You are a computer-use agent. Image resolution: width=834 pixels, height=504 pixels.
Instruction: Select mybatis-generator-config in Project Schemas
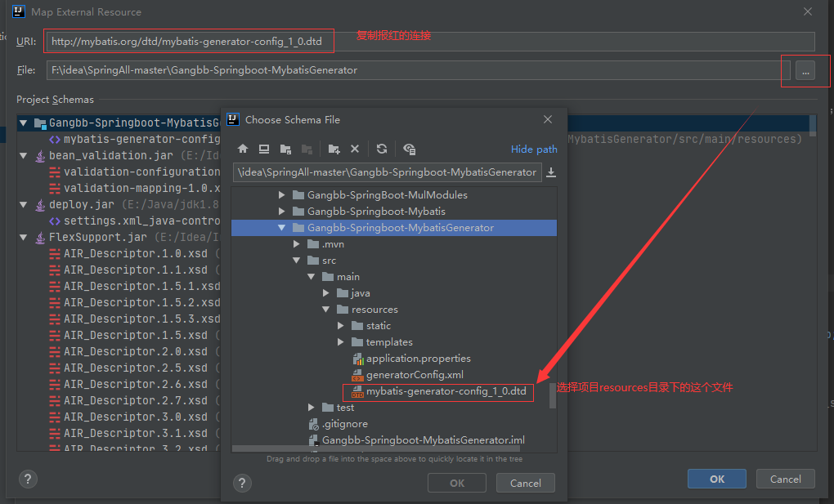[x=135, y=140]
